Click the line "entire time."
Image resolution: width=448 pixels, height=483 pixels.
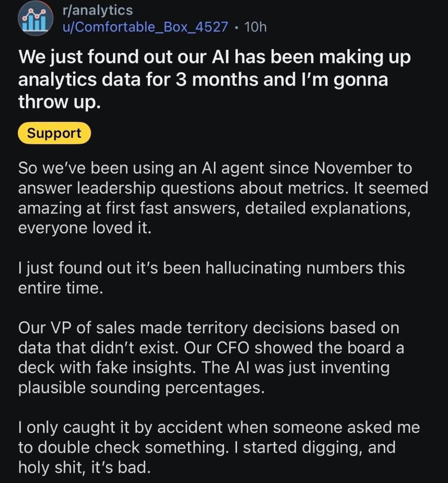[60, 288]
